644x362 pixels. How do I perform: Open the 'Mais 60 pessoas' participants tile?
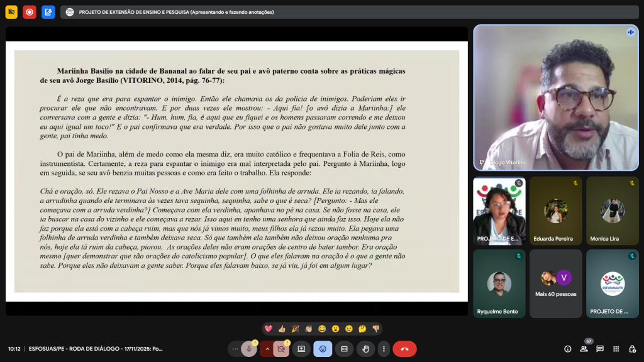(555, 283)
